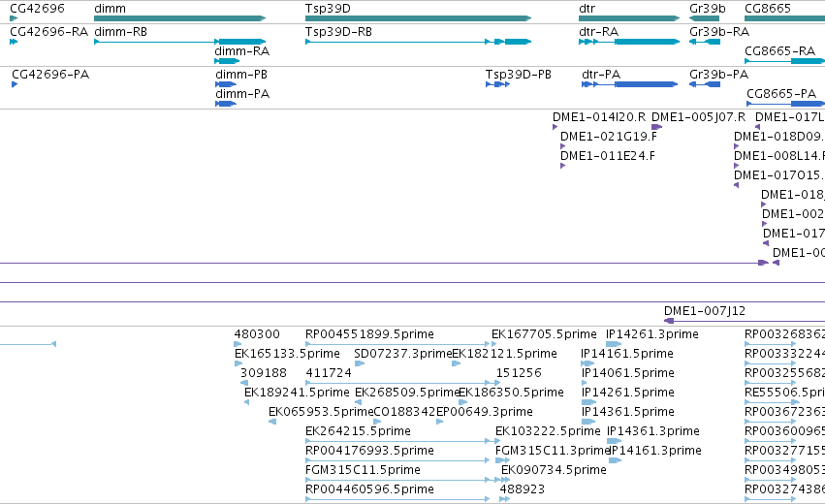825x504 pixels.
Task: Click the DME1-011E24.F clone end
Action: (x=563, y=166)
